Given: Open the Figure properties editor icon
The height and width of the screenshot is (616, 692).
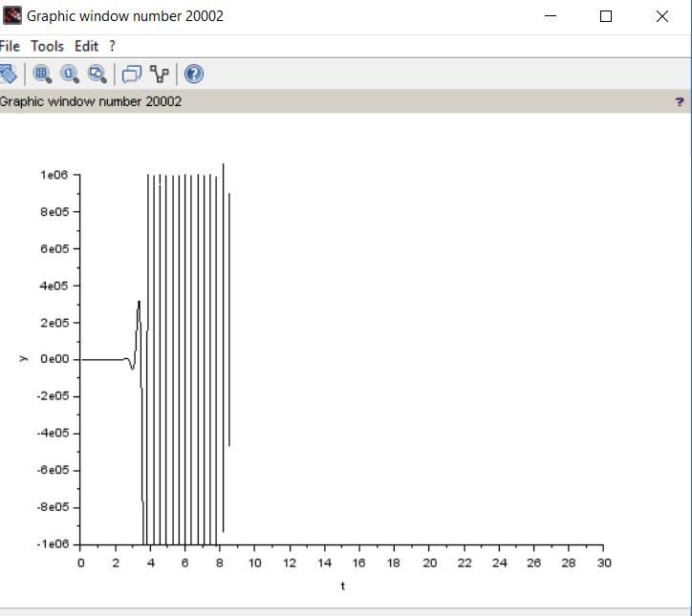Looking at the screenshot, I should tap(132, 74).
